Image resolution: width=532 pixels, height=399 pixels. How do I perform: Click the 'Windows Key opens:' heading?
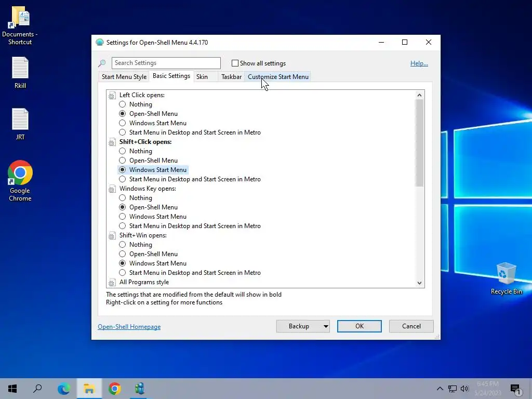[x=148, y=189]
